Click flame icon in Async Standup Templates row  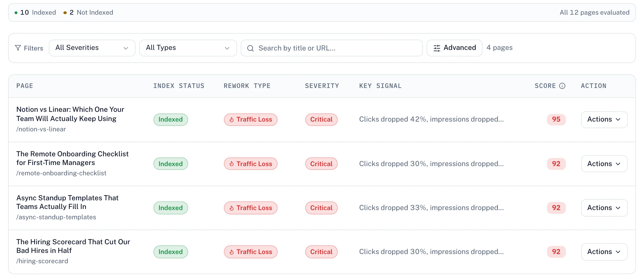232,208
